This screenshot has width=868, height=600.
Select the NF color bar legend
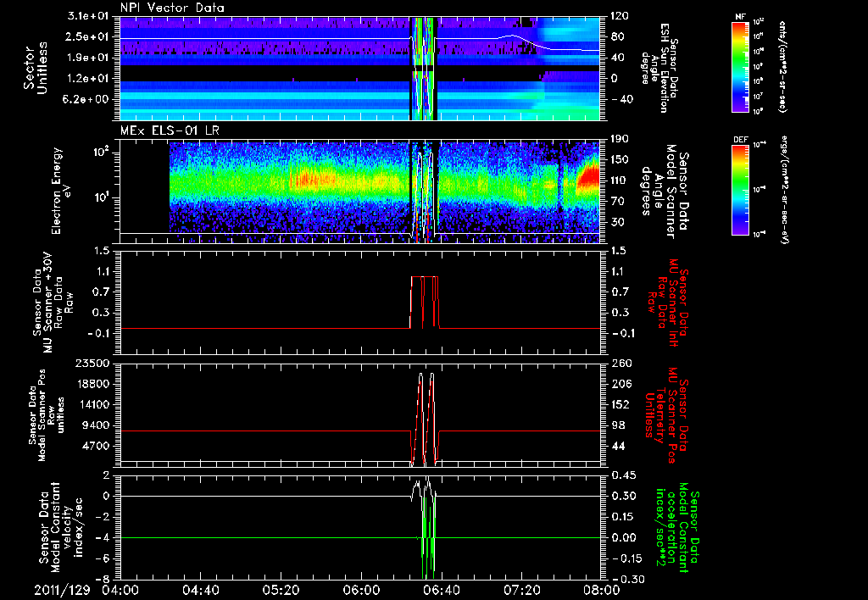click(x=741, y=66)
